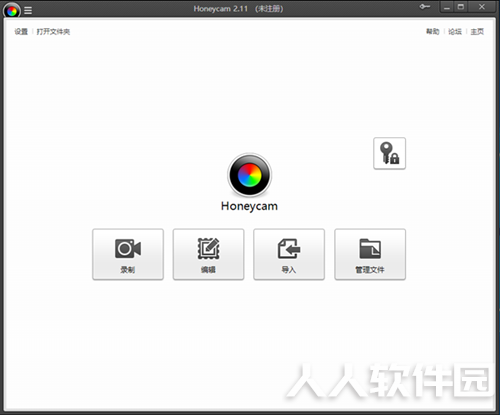Click the central Honeycam color lens logo
This screenshot has height=415, width=500.
[250, 175]
